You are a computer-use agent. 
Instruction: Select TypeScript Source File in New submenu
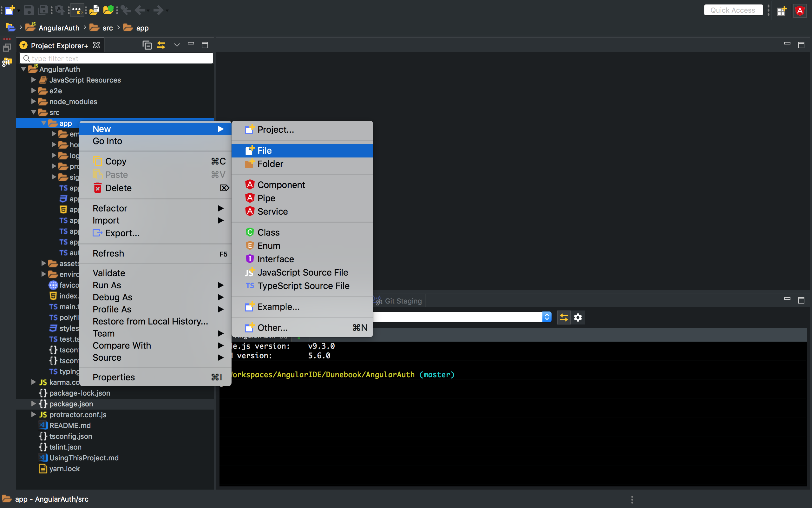pos(302,285)
